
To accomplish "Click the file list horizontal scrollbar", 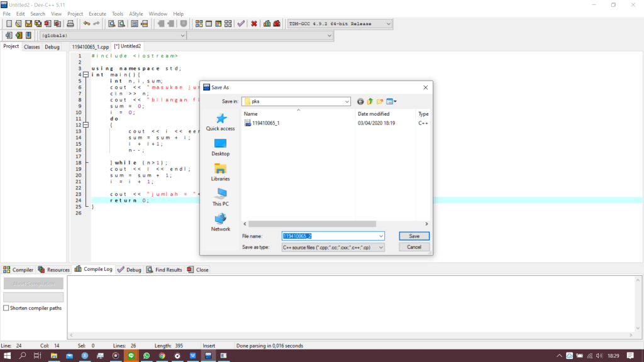I will pyautogui.click(x=333, y=224).
